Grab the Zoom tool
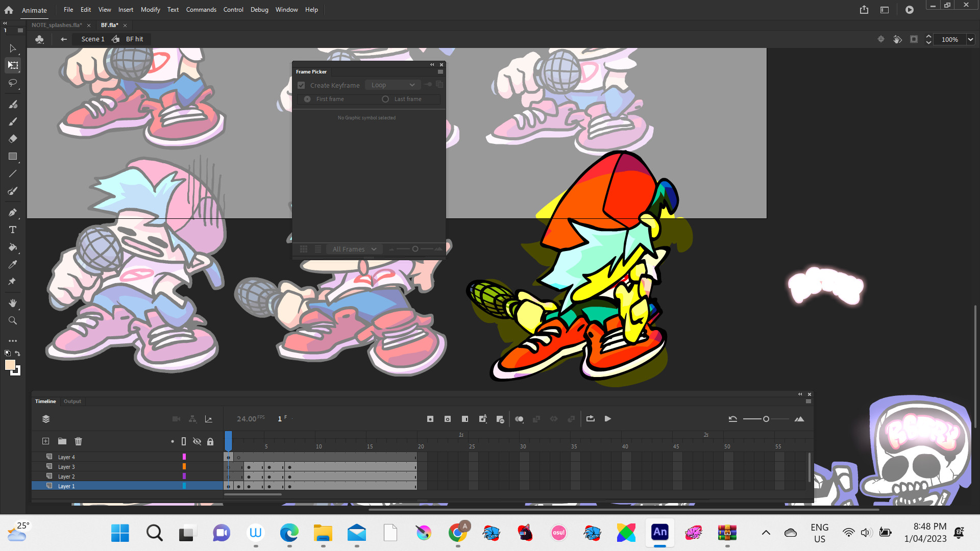 pos(13,320)
